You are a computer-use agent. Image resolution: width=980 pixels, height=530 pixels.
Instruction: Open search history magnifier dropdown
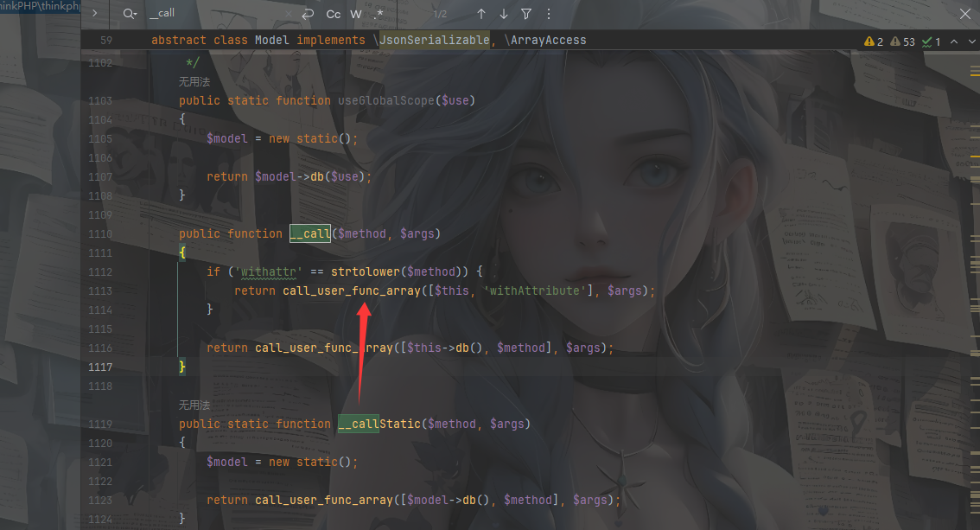point(130,14)
